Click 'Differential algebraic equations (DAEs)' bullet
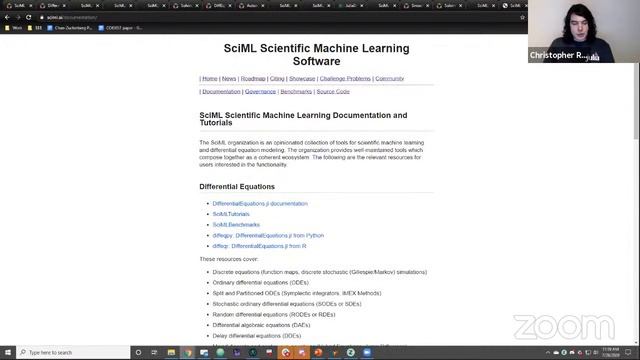 coord(261,325)
